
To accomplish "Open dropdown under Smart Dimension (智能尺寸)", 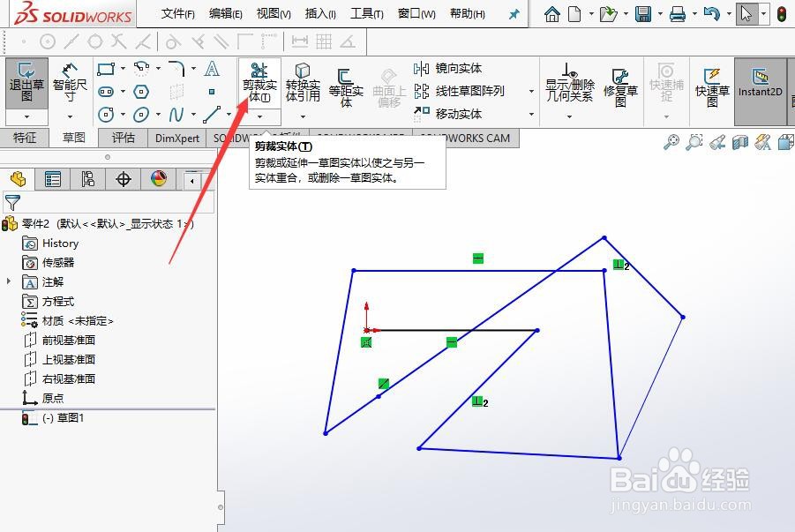I will tap(70, 117).
